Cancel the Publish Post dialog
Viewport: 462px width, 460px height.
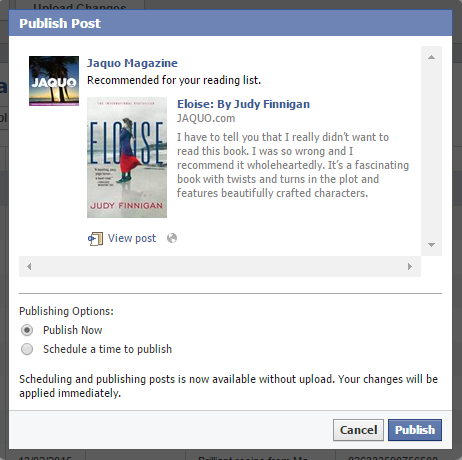point(358,430)
